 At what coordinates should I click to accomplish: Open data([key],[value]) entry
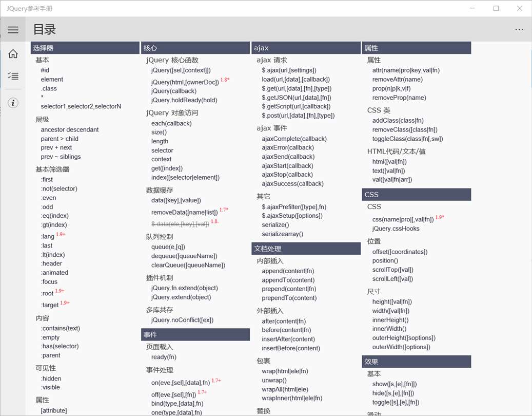[176, 200]
